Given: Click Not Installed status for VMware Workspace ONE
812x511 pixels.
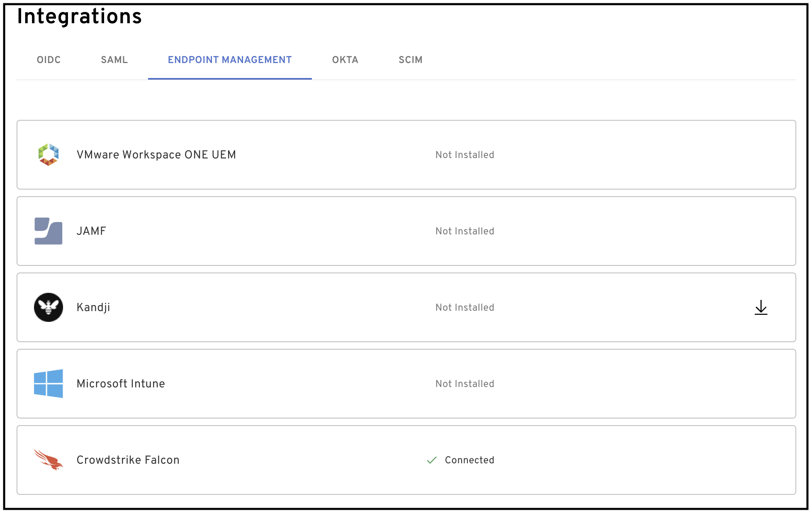Looking at the screenshot, I should tap(464, 155).
